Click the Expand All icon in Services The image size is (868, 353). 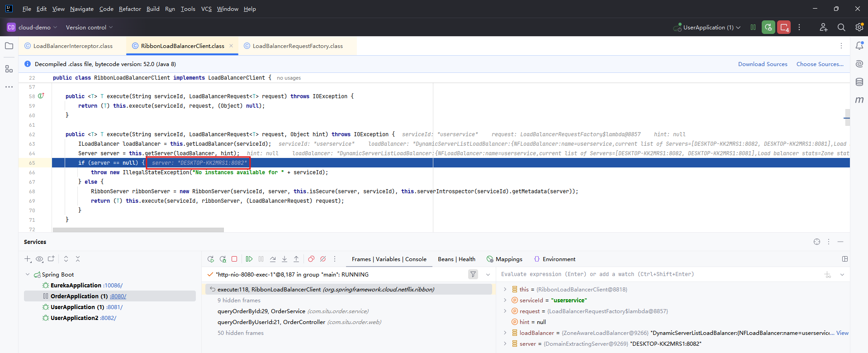tap(66, 259)
